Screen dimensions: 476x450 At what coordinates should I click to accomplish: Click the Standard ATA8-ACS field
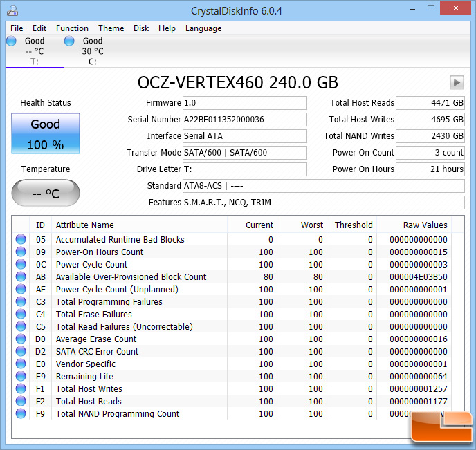click(x=323, y=185)
